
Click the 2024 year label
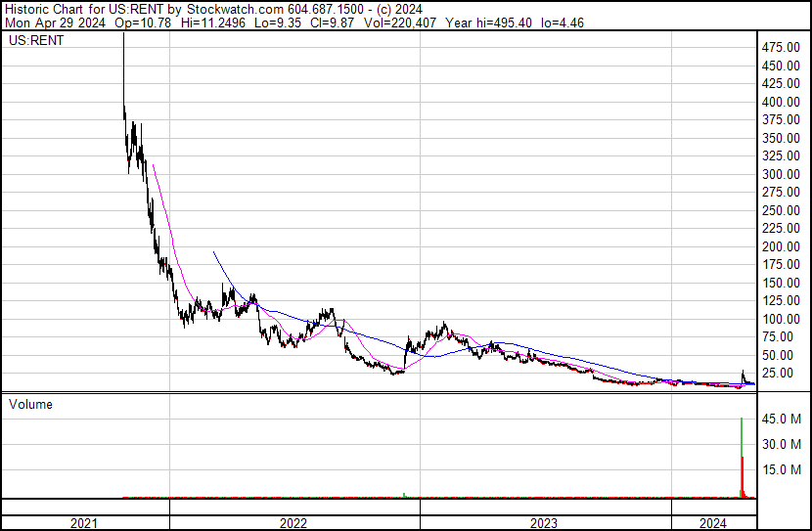(x=713, y=523)
